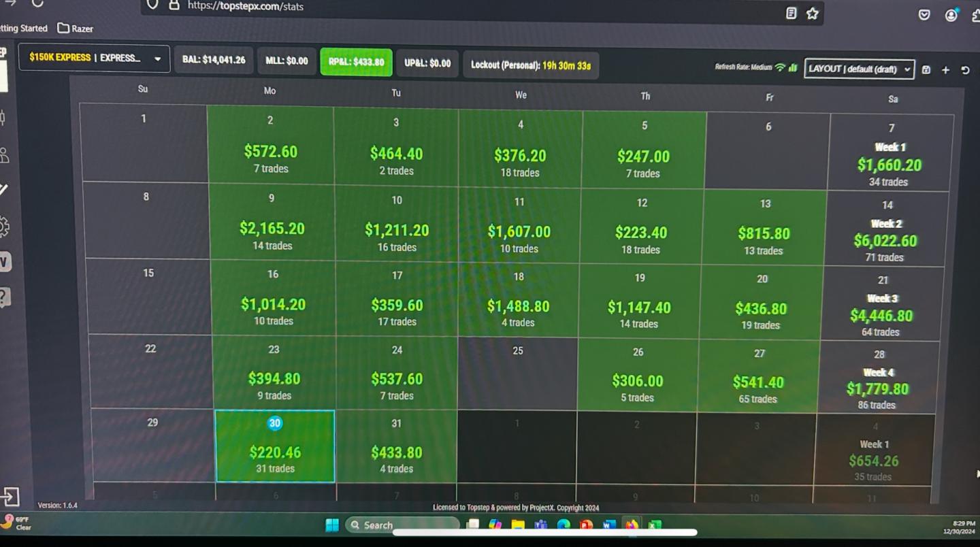Screen dimensions: 980x547
Task: Click the MLL $0.00 indicator
Action: (287, 61)
